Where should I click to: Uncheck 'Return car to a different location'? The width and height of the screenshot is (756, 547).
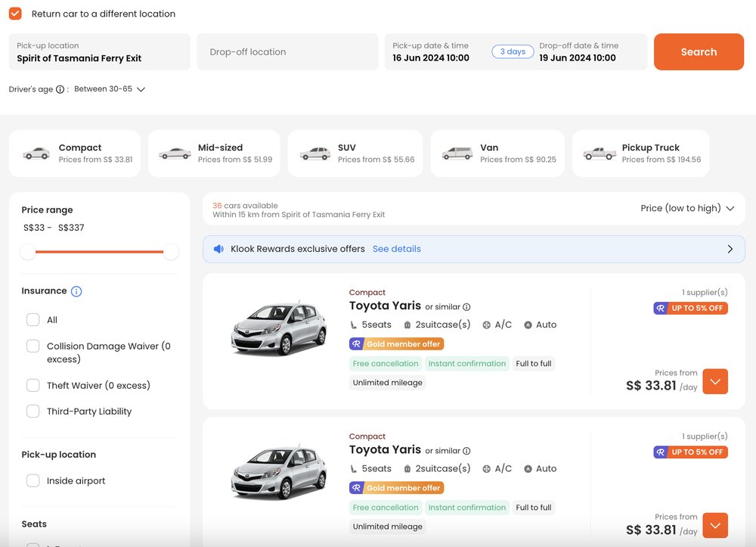pos(14,13)
